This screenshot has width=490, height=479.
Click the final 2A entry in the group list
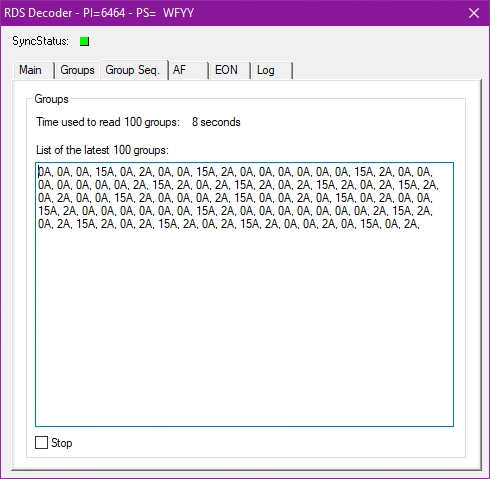(x=411, y=224)
